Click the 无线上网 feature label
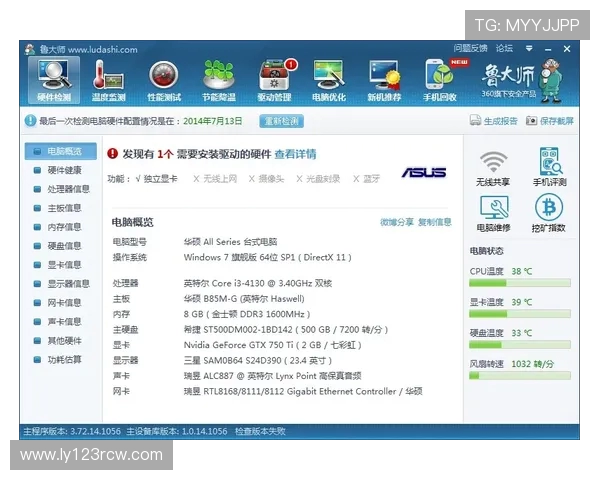 tap(220, 179)
